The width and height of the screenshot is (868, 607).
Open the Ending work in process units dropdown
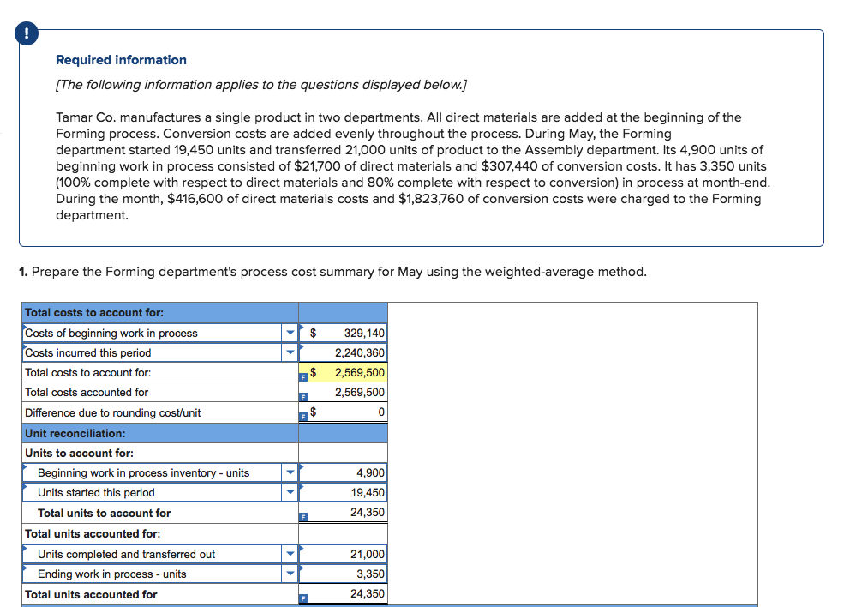point(290,574)
